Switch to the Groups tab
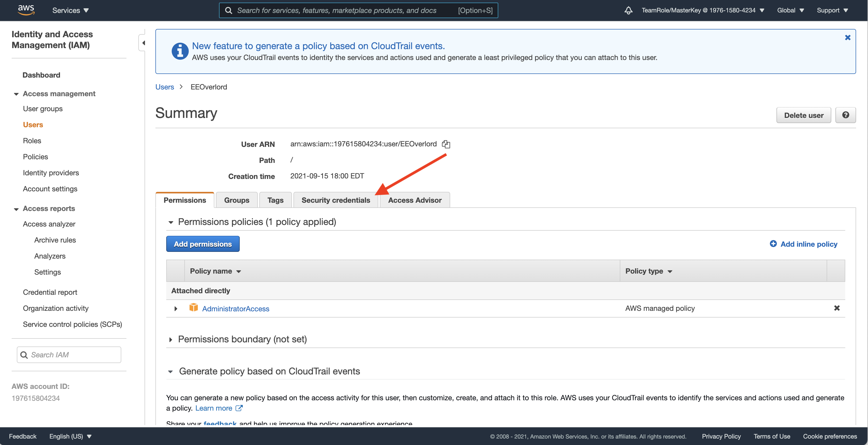The image size is (868, 445). tap(237, 200)
